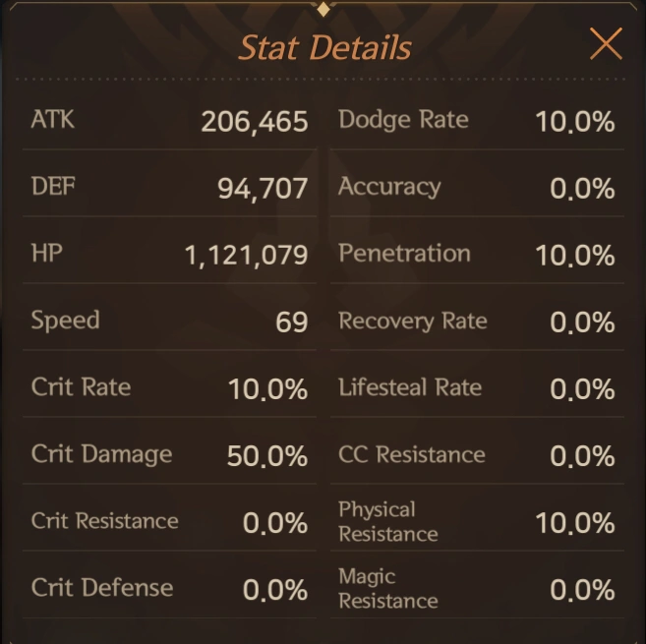
Task: Tap the Crit Rate label
Action: click(x=81, y=387)
